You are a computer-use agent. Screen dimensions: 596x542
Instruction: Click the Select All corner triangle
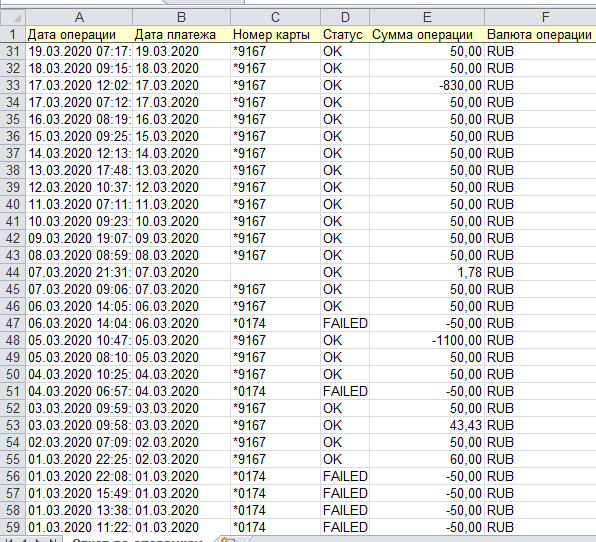(13, 17)
